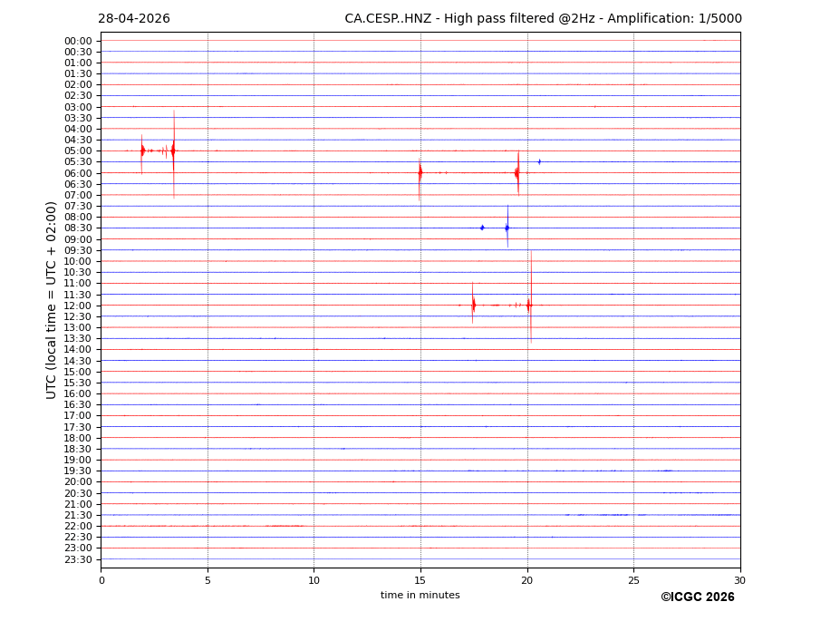Click the 'time in minutes' axis label
The height and width of the screenshot is (631, 840).
point(420,595)
